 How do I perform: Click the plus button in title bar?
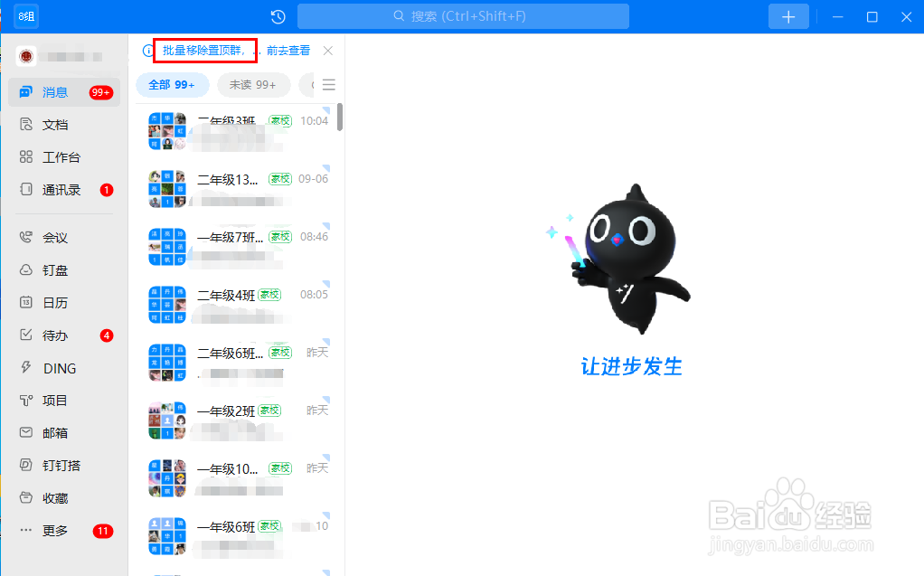point(788,16)
